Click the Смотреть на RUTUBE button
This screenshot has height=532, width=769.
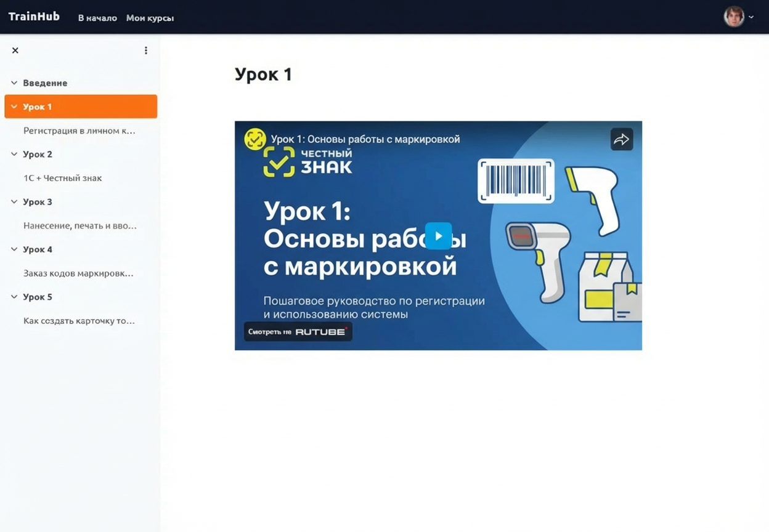[x=298, y=331]
